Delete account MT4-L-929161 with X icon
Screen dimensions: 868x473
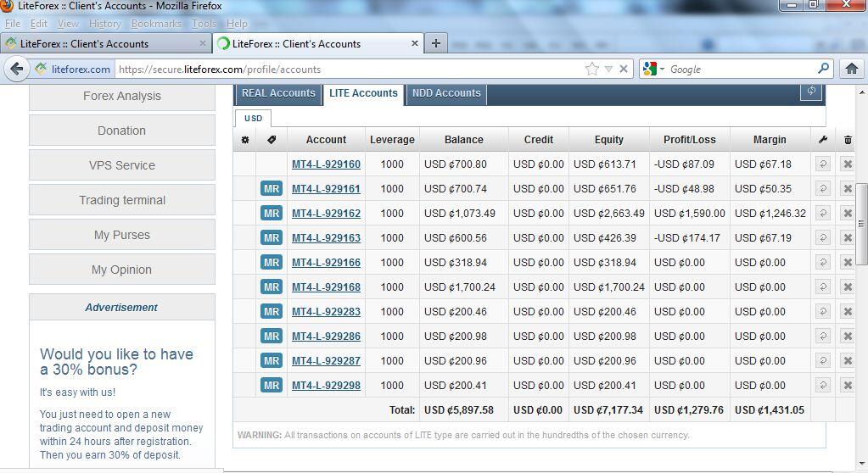[847, 189]
